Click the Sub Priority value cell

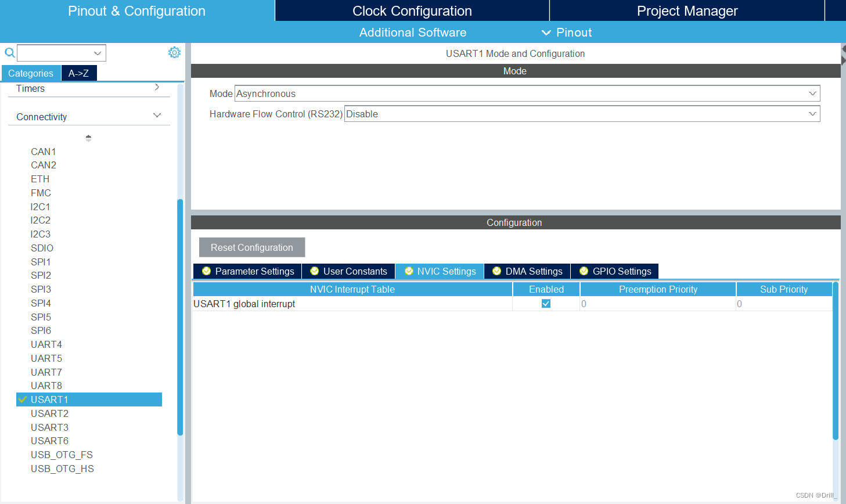[x=784, y=304]
